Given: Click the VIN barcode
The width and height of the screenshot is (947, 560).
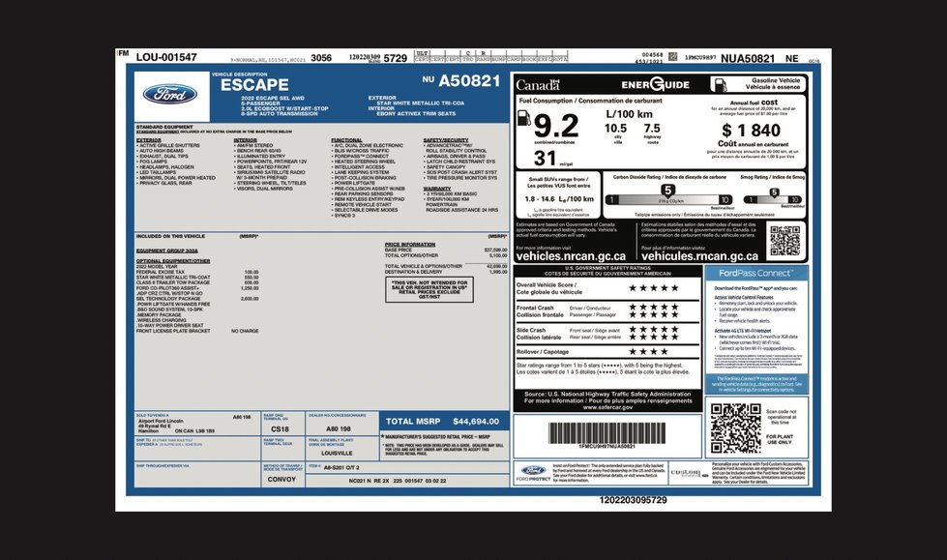Looking at the screenshot, I should pos(607,433).
